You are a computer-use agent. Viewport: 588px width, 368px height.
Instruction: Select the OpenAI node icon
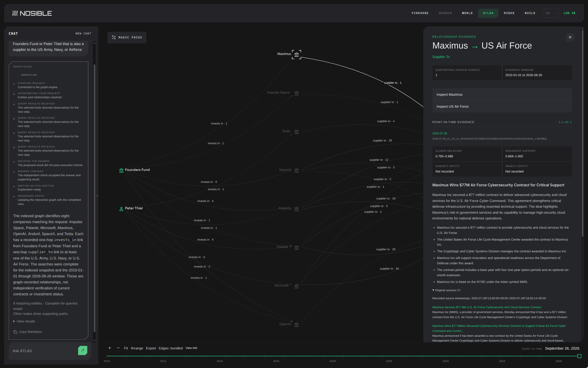(297, 325)
